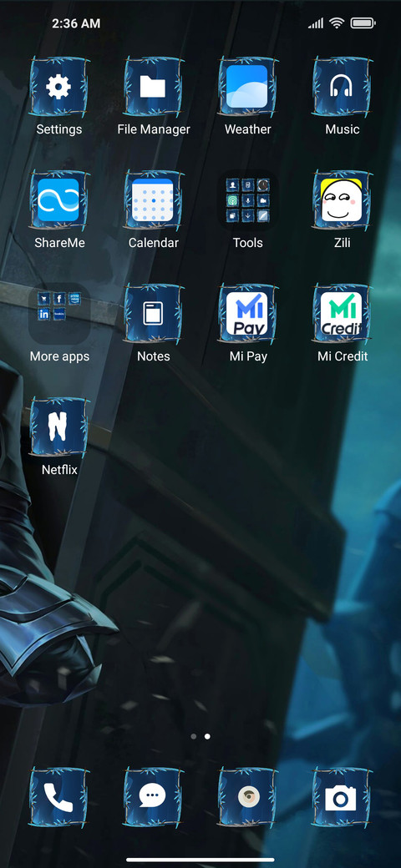
Task: Tap the second page indicator dot
Action: 207,737
